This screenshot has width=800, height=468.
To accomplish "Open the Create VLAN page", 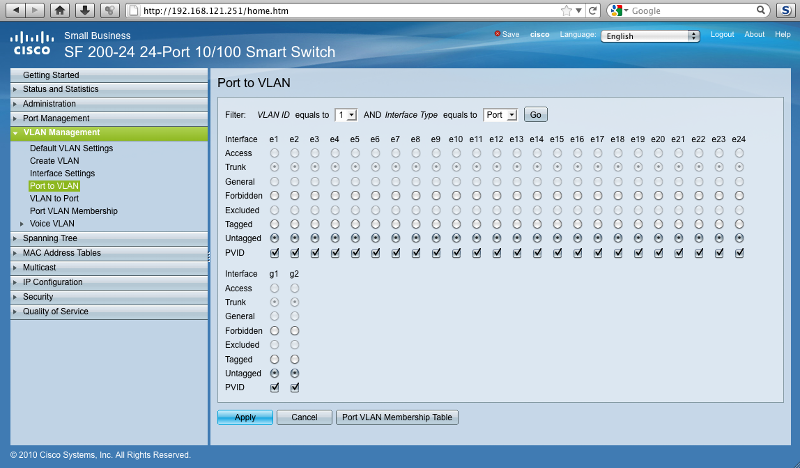I will pos(55,161).
